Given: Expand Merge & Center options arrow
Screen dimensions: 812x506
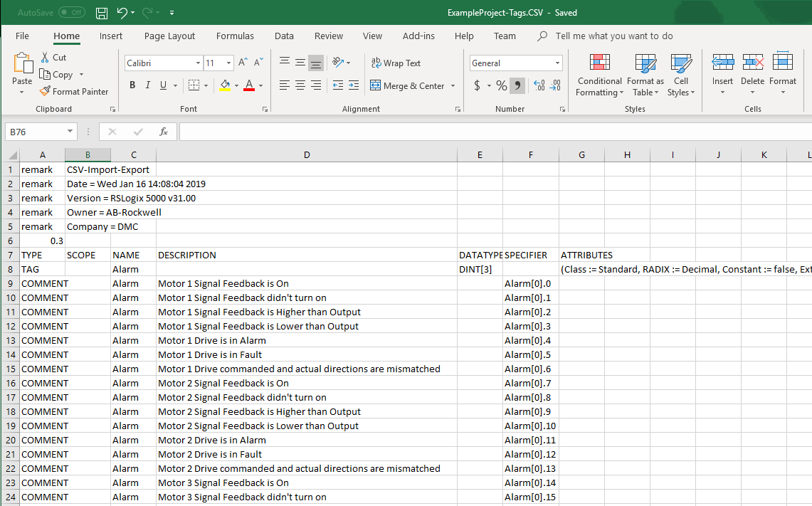Looking at the screenshot, I should point(453,86).
